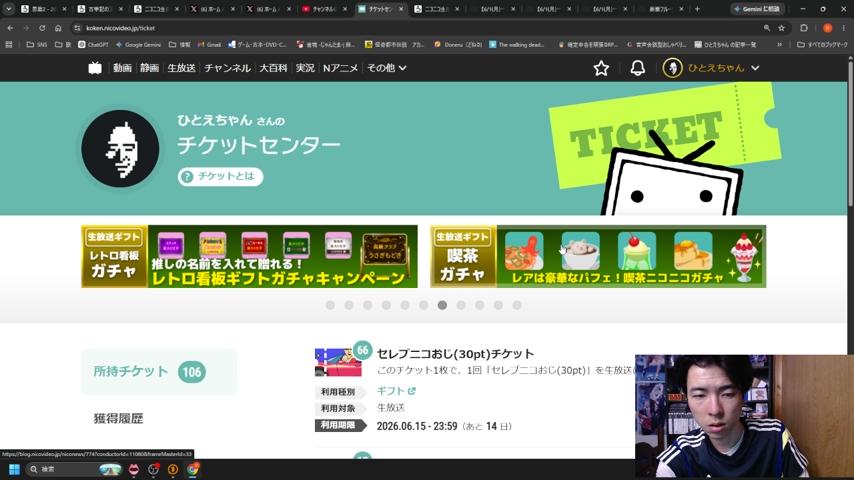Select the last carousel dot

tap(517, 305)
